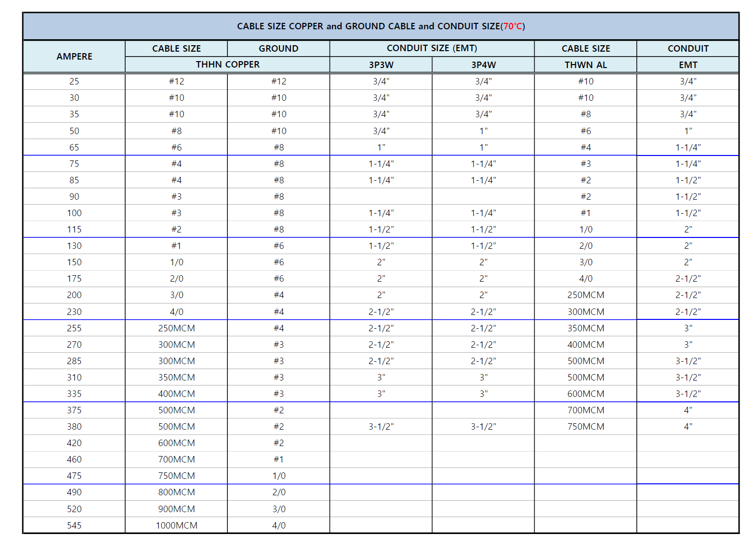This screenshot has width=756, height=535.
Task: Click EMT conduit 3" in 255 row
Action: [688, 328]
